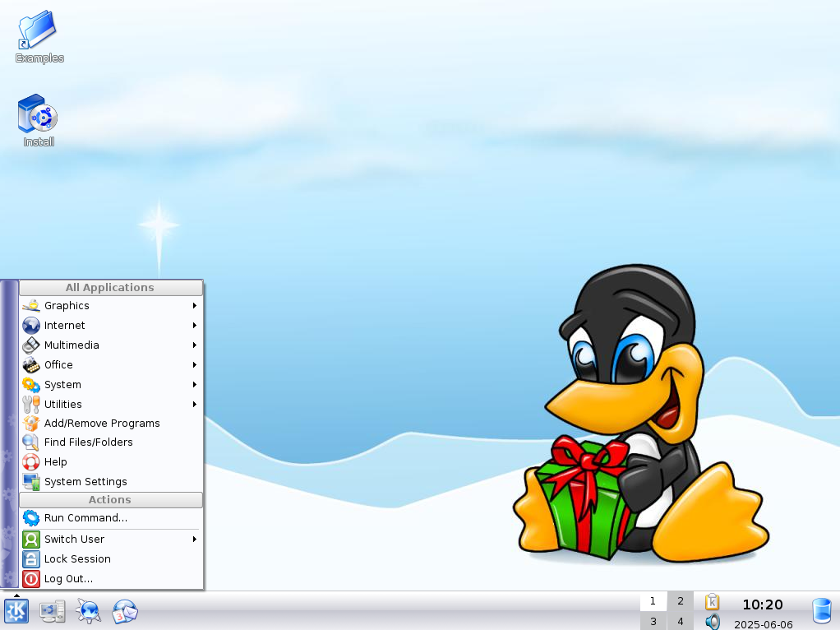840x630 pixels.
Task: Open System Settings from the menu
Action: (x=111, y=481)
